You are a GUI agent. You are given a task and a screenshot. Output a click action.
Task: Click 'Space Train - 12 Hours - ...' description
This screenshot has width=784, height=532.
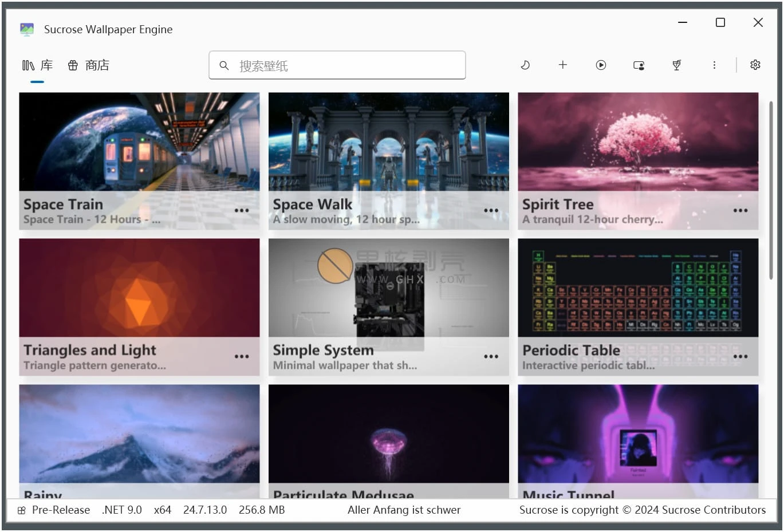tap(92, 219)
